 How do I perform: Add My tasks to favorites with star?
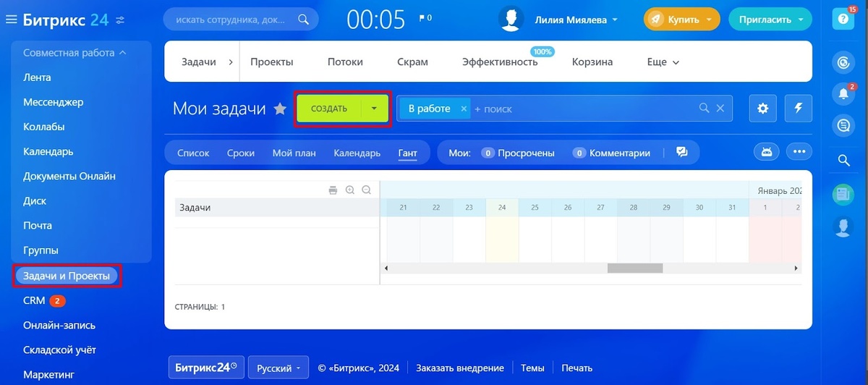coord(280,109)
